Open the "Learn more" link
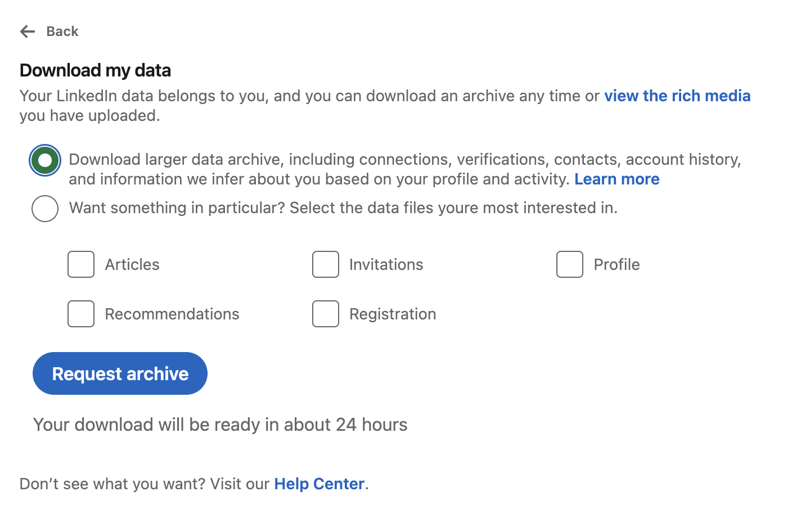Viewport: 801px width, 532px height. tap(617, 179)
